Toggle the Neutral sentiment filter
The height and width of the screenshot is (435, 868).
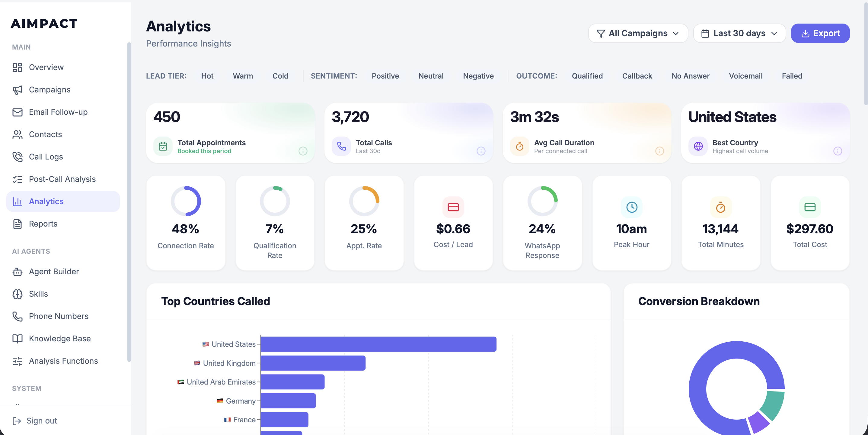coord(431,76)
